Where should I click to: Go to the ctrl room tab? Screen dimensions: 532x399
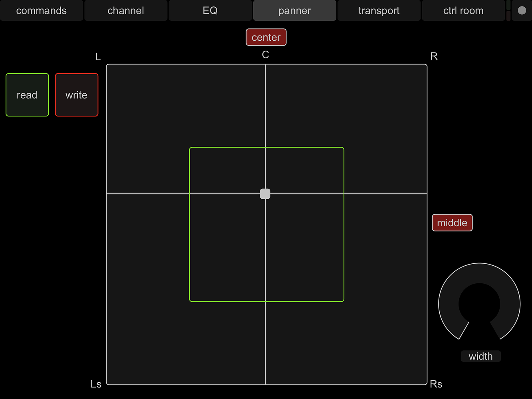point(463,10)
